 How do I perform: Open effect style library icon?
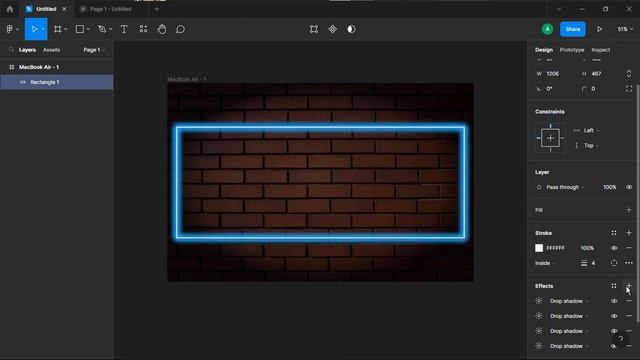613,286
